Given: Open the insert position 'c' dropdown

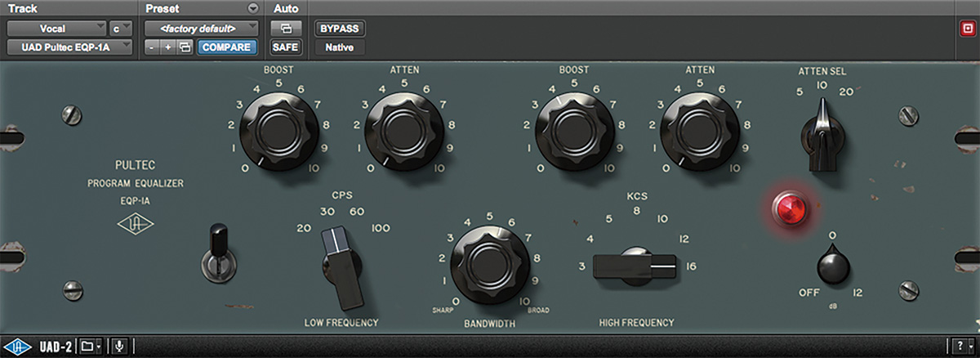Looking at the screenshot, I should 121,29.
